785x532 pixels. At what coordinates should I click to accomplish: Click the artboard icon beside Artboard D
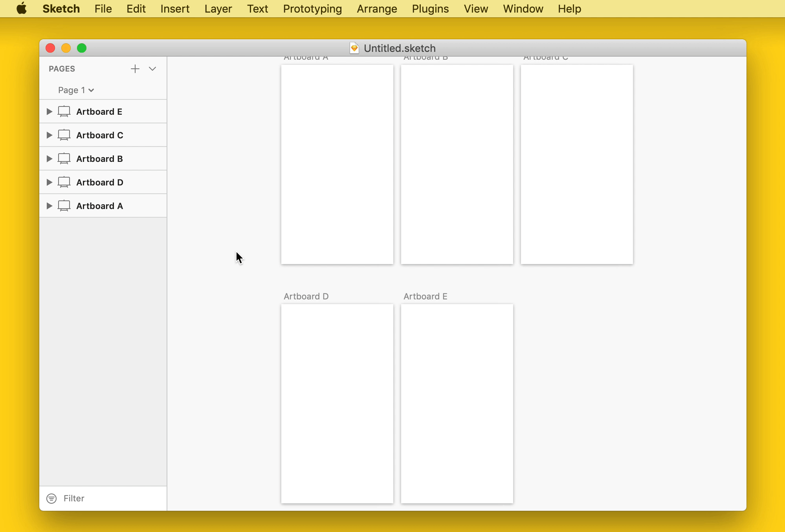[x=64, y=182]
